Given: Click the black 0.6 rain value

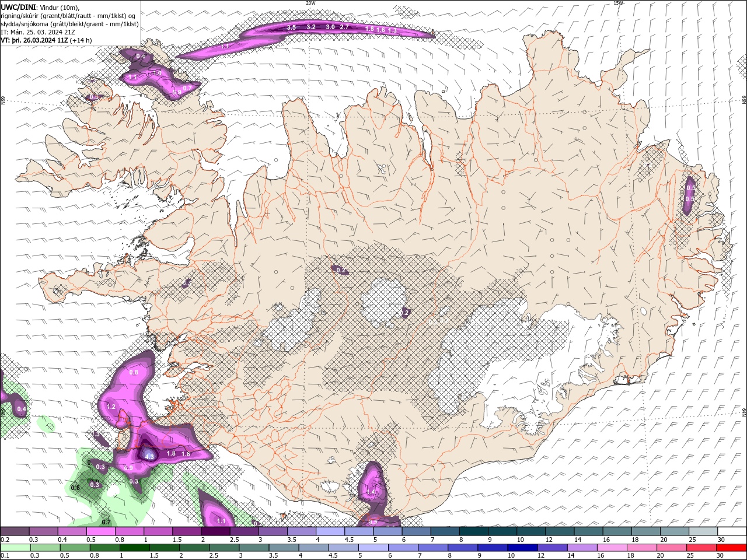Looking at the screenshot, I should click(x=75, y=488).
